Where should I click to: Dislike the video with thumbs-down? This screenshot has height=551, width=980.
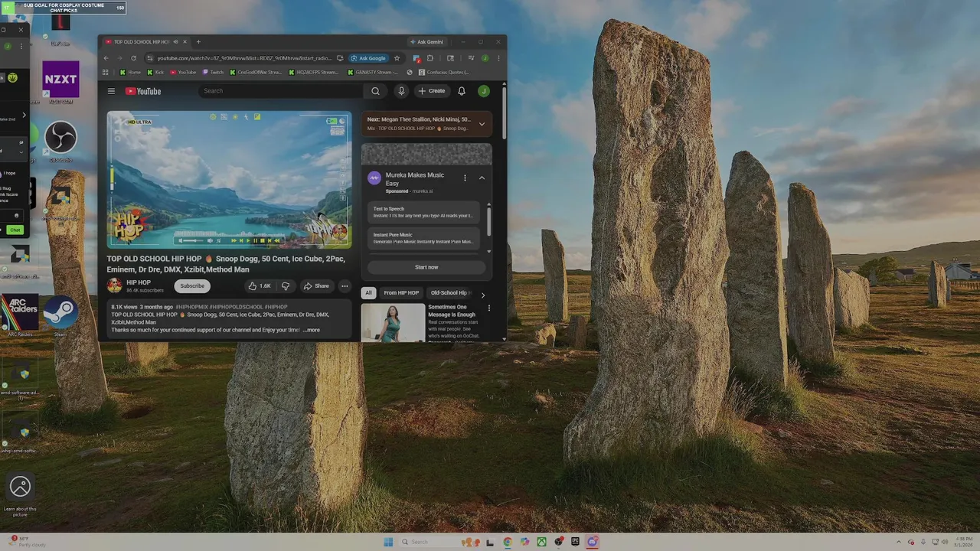(286, 286)
